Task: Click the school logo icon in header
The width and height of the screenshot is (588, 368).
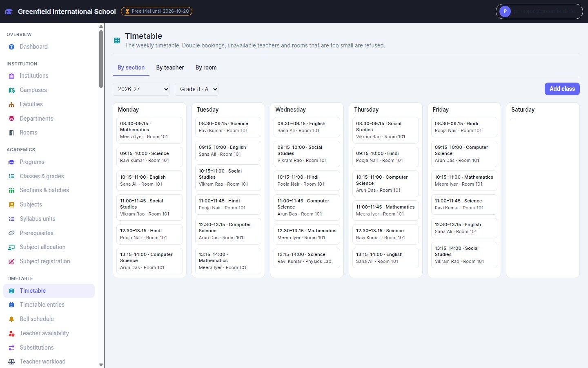Action: (x=9, y=11)
